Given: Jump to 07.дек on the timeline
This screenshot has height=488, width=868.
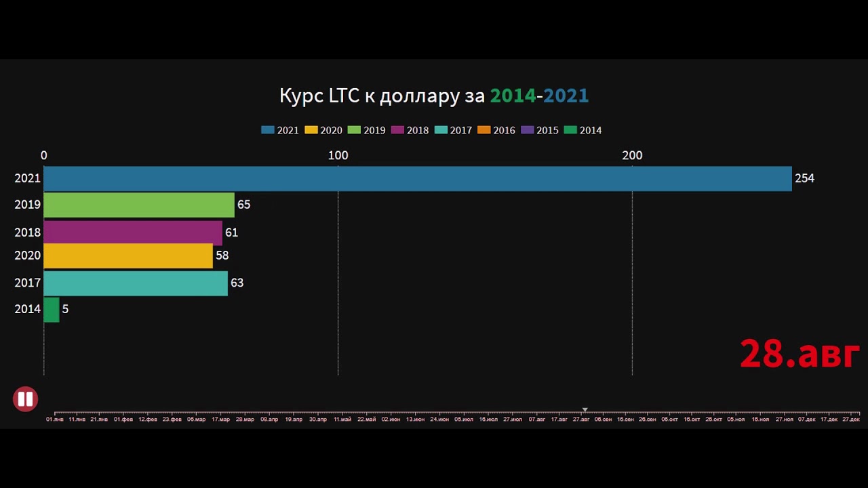Looking at the screenshot, I should [x=807, y=420].
